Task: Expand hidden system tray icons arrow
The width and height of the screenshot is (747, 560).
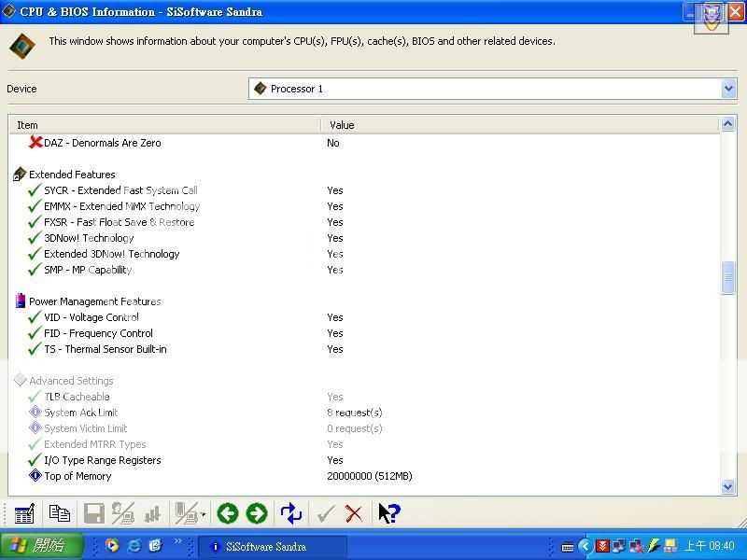Action: coord(585,546)
